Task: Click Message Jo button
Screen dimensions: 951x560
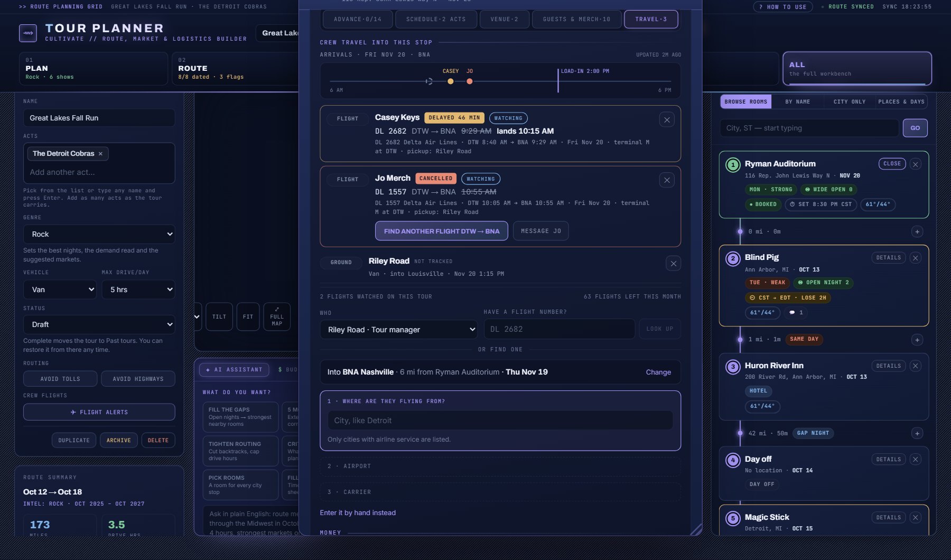Action: click(540, 231)
